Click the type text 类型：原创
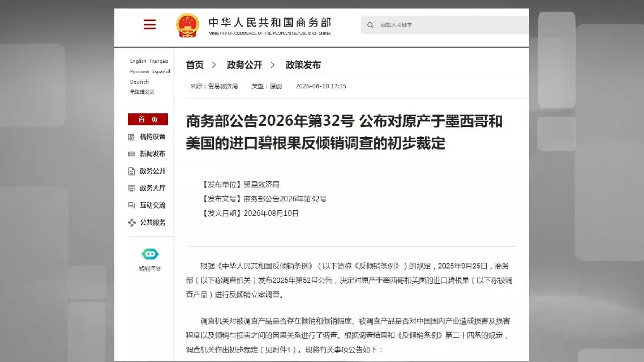Screen dimensions: 644x362 pos(267,86)
